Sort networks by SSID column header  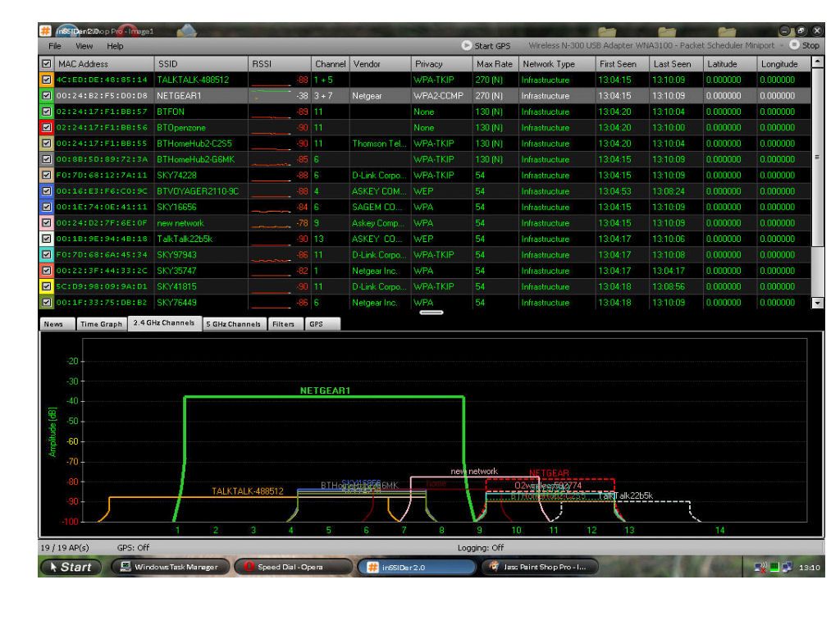201,64
